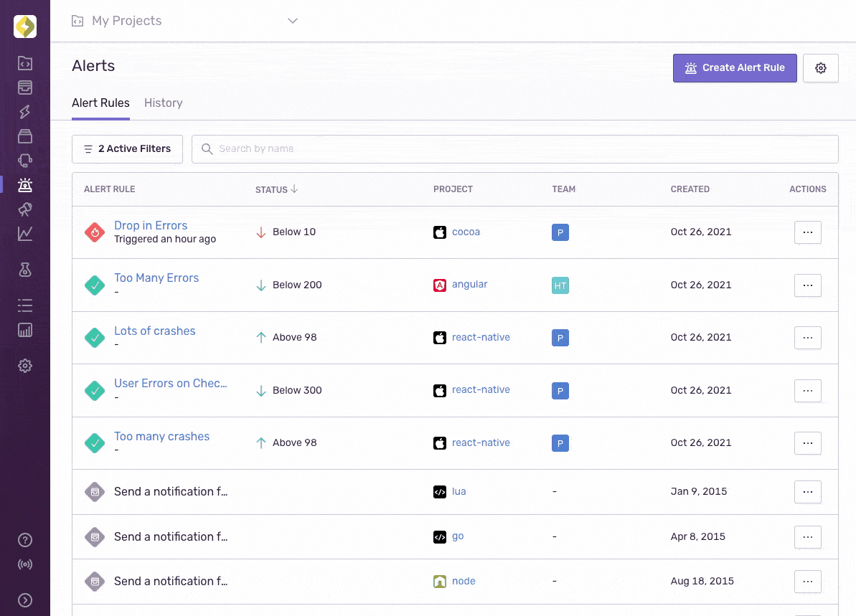Screen dimensions: 856x616
Task: Select the Alert Rules tab
Action: 100,103
